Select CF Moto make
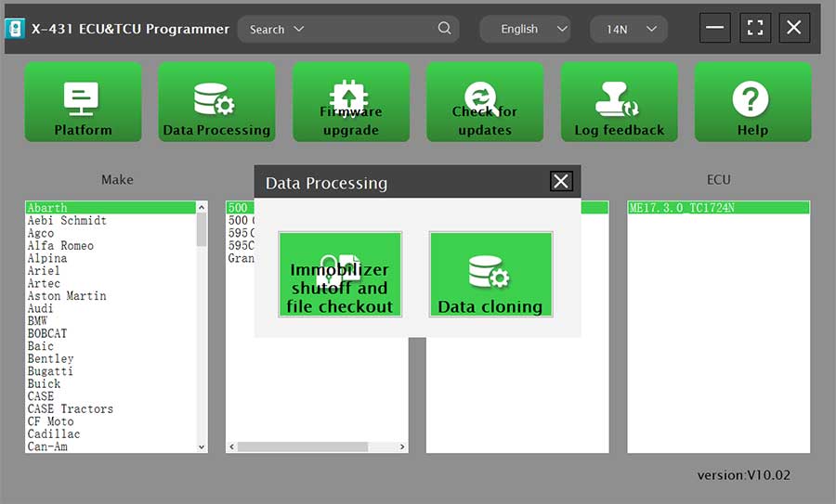 [x=111, y=420]
